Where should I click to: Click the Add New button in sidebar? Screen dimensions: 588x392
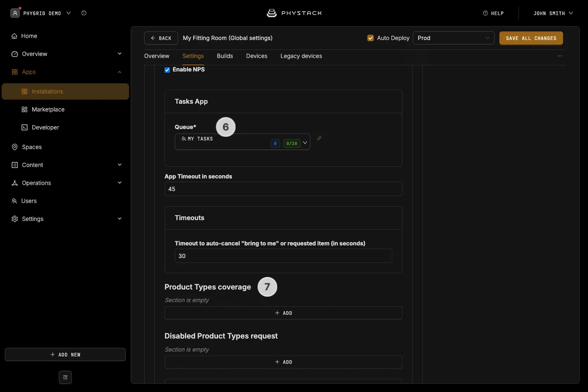[x=65, y=354]
